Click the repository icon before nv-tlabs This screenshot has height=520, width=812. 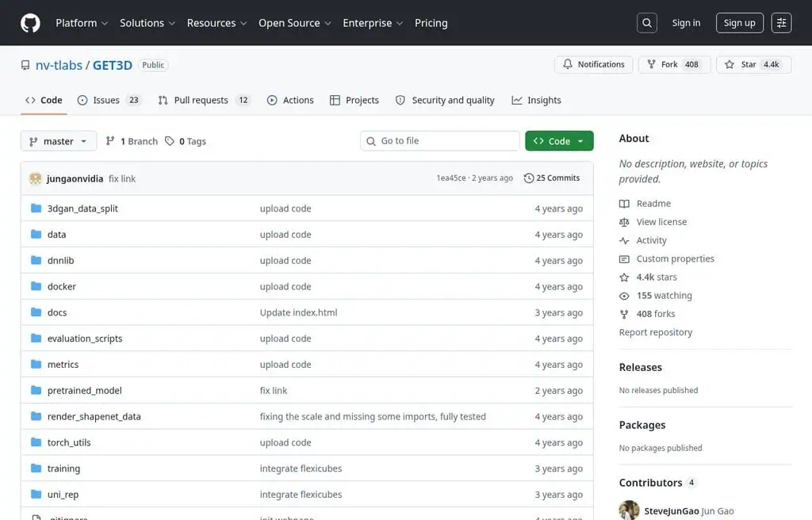(25, 65)
